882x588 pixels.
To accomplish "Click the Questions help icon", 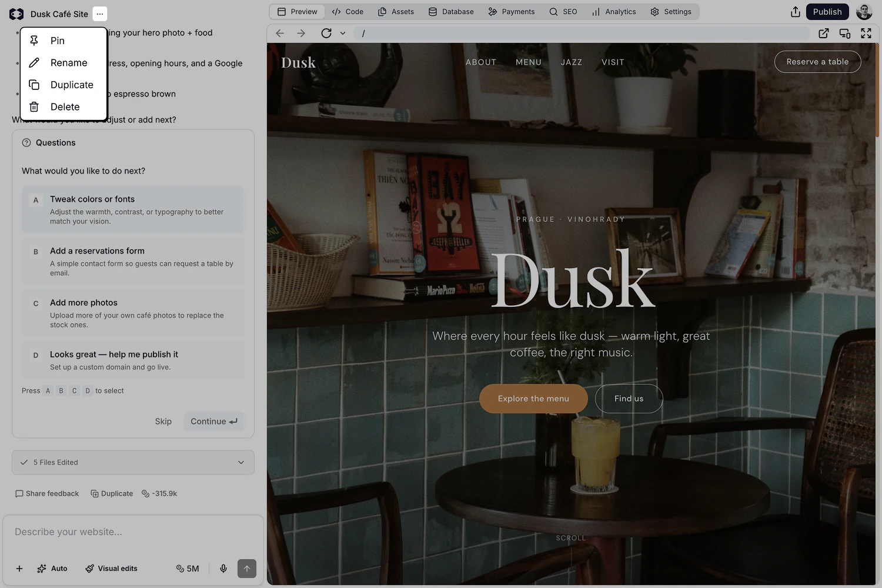I will (x=26, y=143).
